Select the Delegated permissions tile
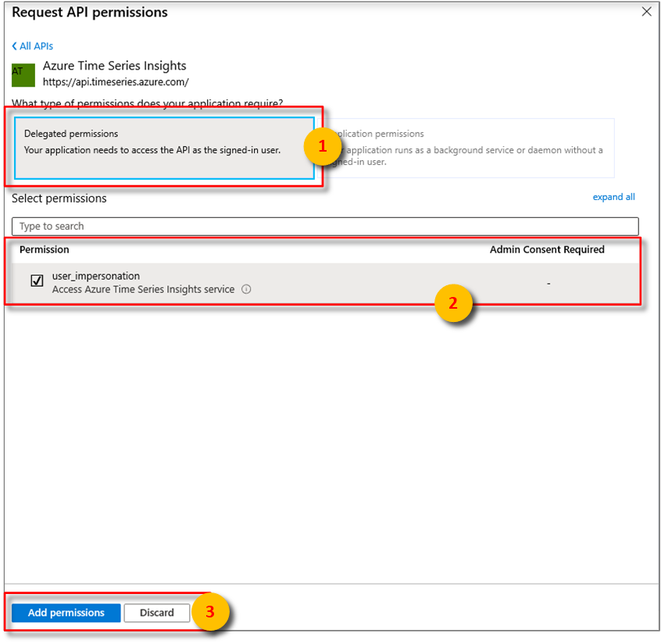This screenshot has height=644, width=661. pyautogui.click(x=156, y=145)
